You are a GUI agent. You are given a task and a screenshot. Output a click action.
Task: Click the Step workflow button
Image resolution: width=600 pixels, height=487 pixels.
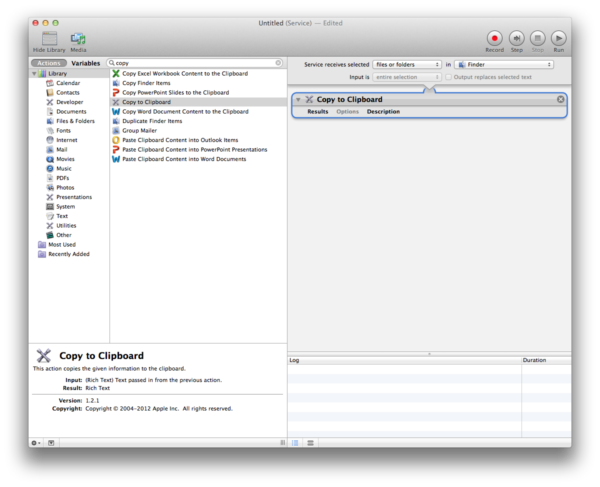517,38
